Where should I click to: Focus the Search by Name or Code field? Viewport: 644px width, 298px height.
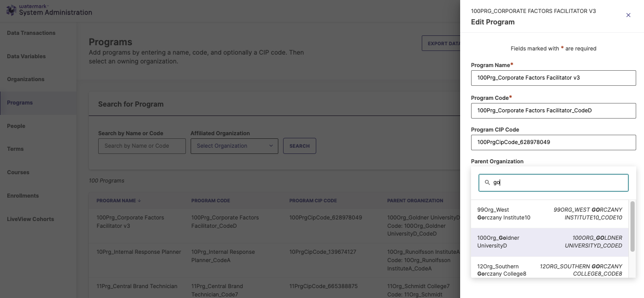142,146
